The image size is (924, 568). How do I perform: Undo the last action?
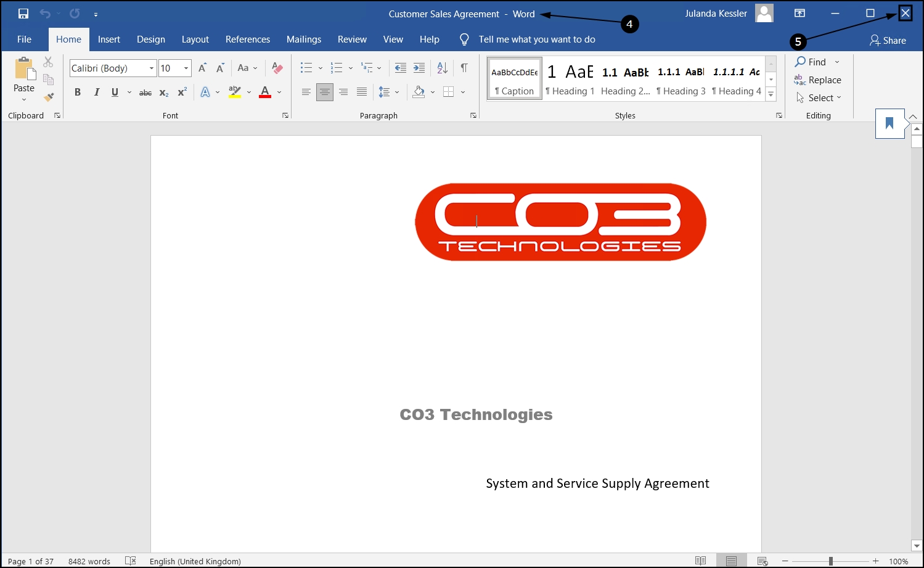[45, 14]
